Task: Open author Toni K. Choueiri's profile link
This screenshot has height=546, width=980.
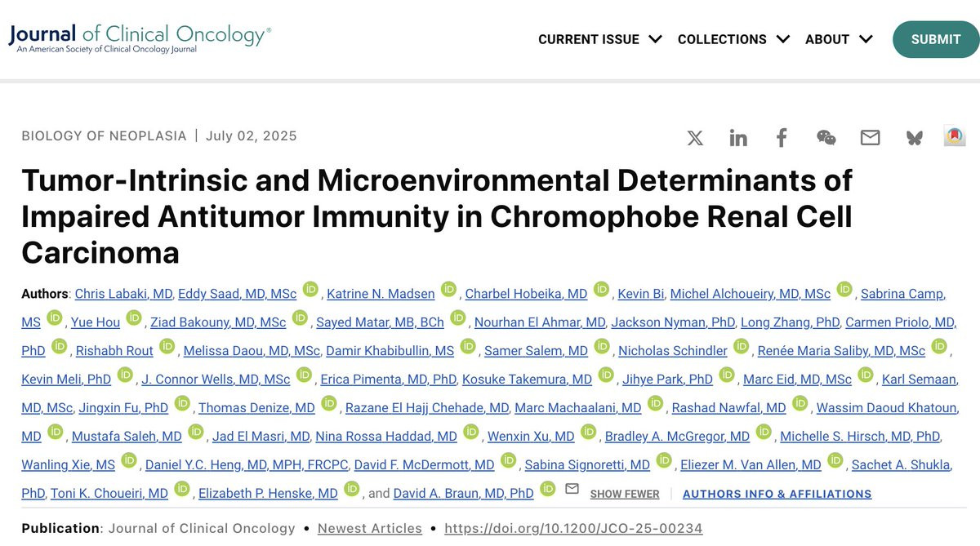Action: [109, 493]
